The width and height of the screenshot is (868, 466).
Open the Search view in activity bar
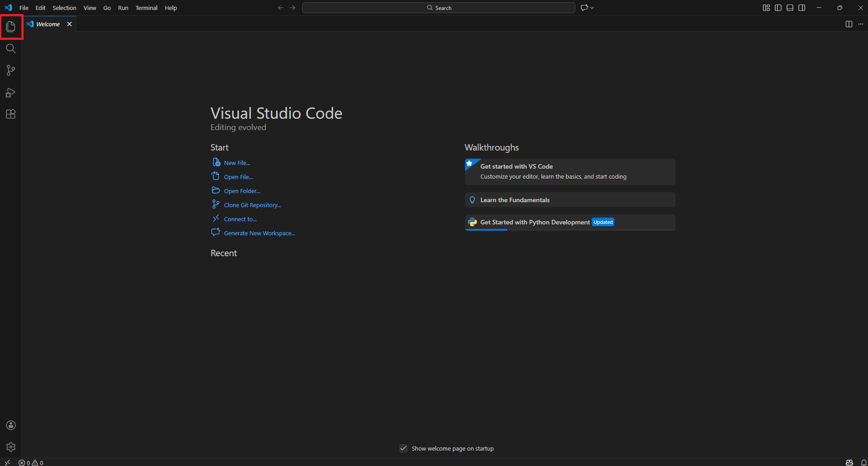[x=11, y=49]
